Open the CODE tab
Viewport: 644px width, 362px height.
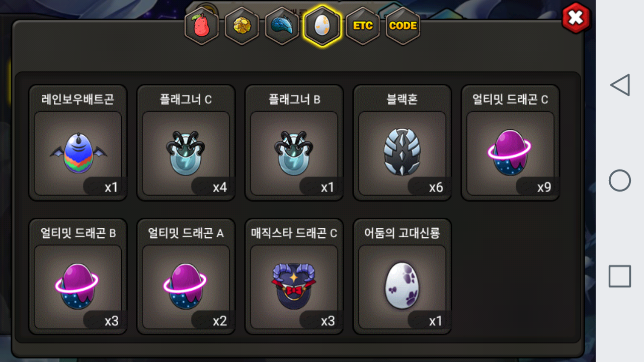(403, 26)
